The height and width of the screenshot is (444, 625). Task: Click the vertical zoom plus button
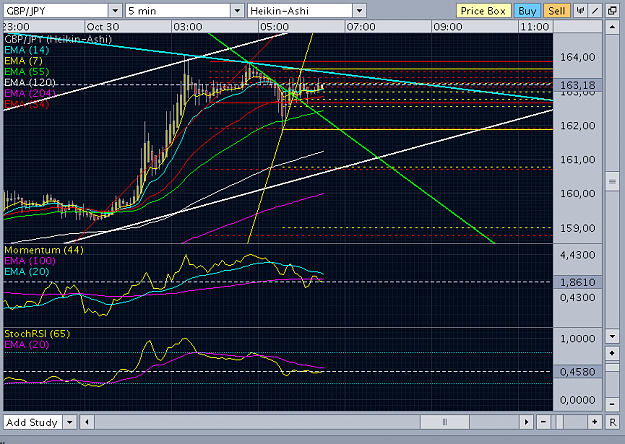pos(612,353)
